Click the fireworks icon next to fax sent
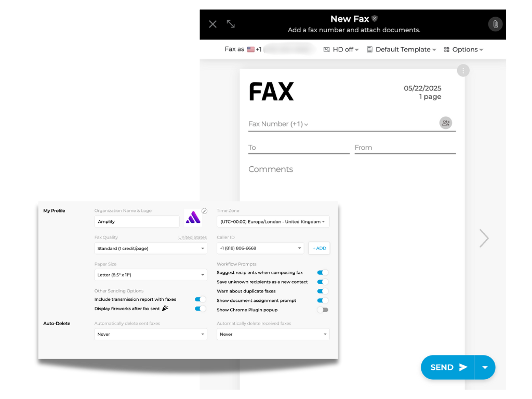532x399 pixels. [165, 308]
